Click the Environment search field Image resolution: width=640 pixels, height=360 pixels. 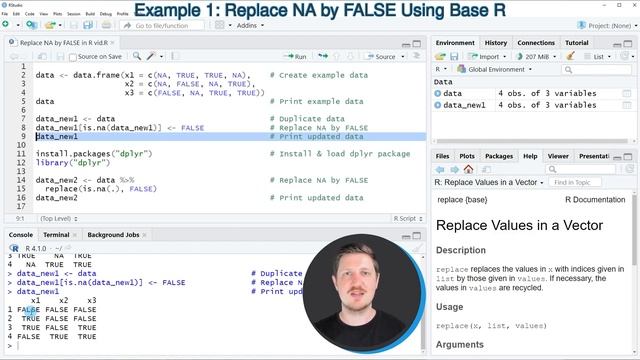[596, 70]
